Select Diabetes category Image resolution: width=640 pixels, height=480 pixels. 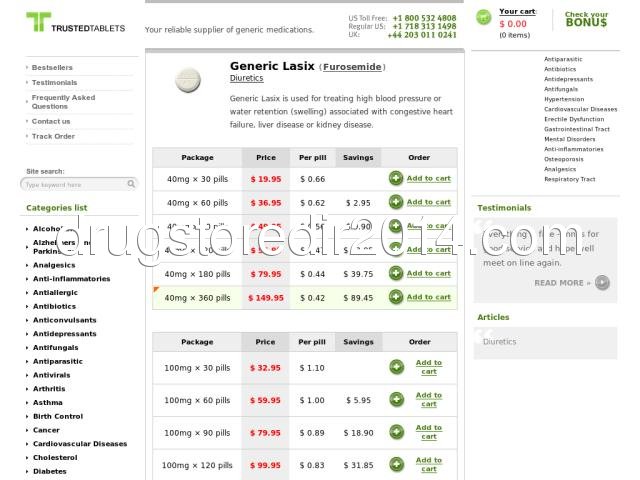(49, 471)
